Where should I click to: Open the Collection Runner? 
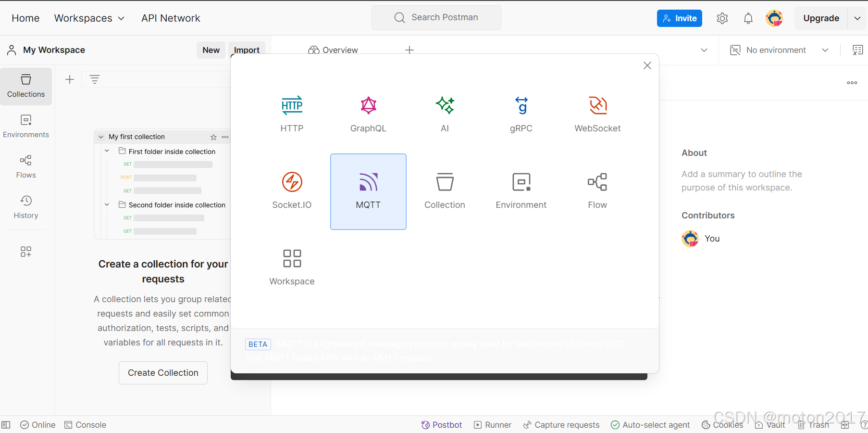point(493,425)
